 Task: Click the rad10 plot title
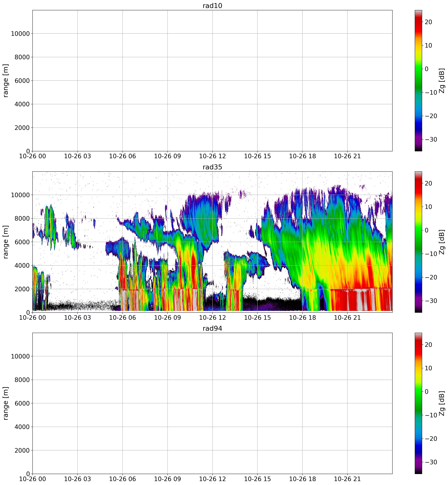212,6
